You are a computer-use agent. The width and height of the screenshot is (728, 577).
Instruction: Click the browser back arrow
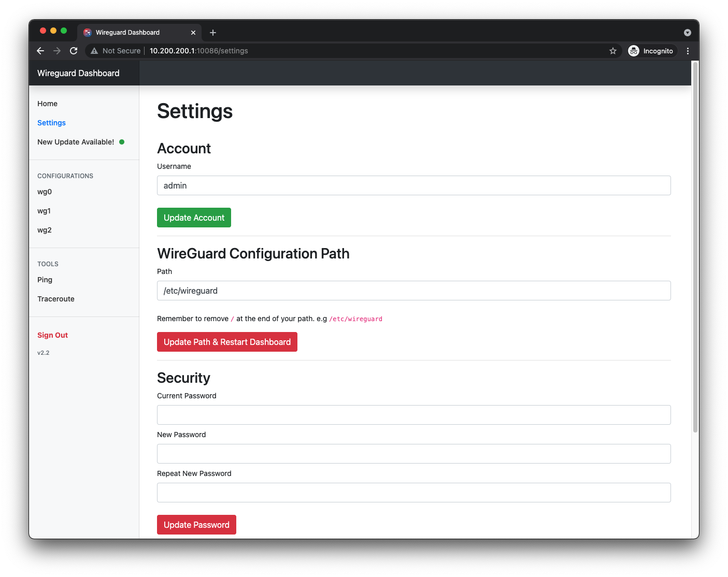(40, 50)
